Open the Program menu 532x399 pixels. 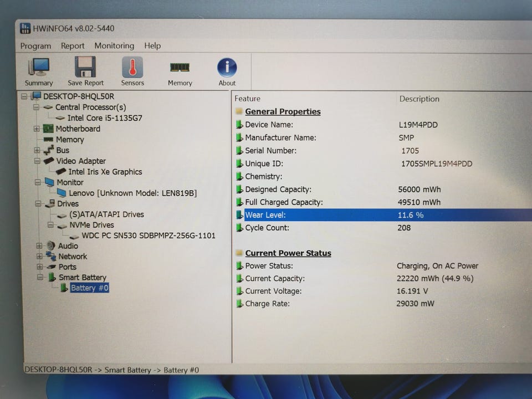[x=35, y=46]
